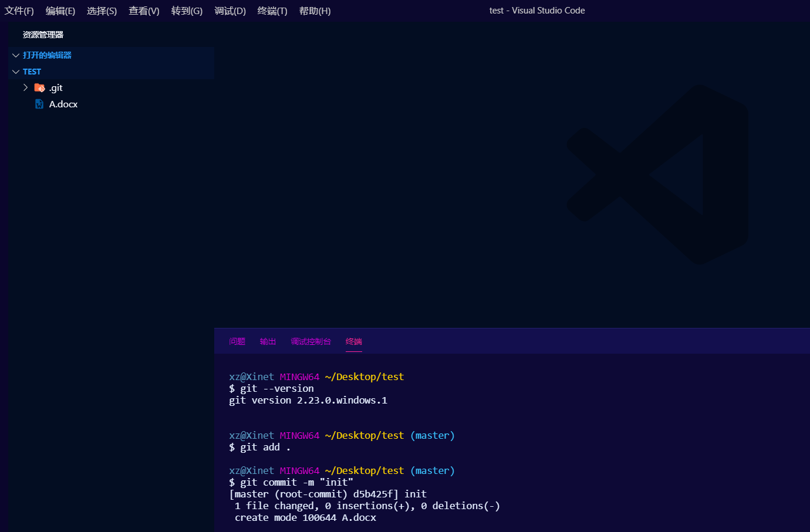Screen dimensions: 810x532
Task: Click the 'test - Visual Studio Code' title
Action: 537,11
